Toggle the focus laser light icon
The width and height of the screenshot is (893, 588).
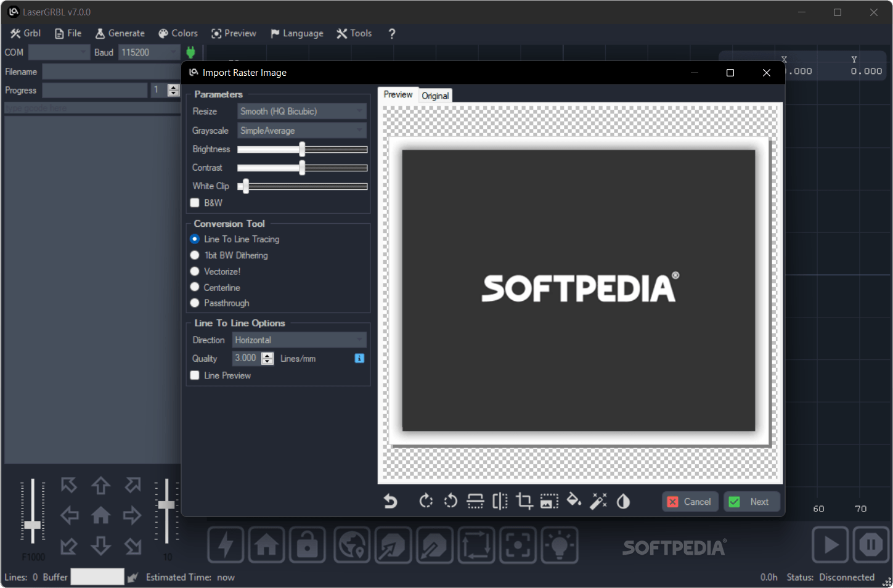[560, 545]
